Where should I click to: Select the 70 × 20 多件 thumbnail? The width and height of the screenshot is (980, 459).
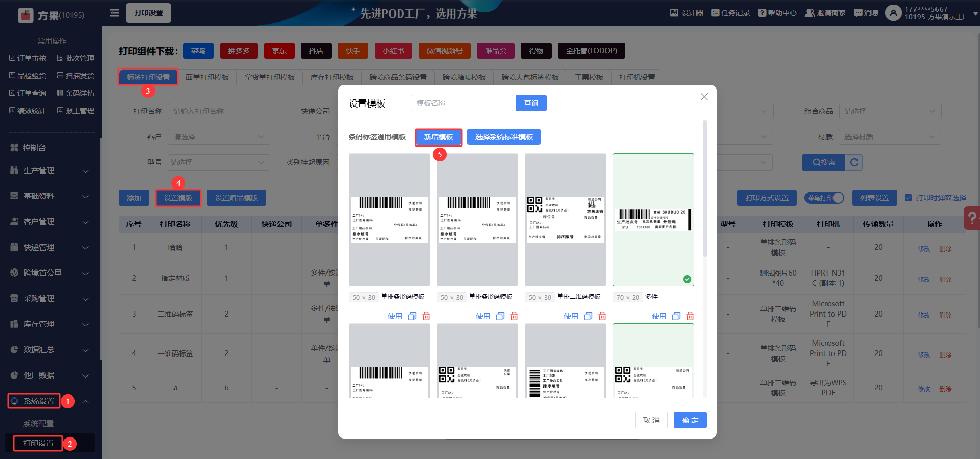pos(654,220)
